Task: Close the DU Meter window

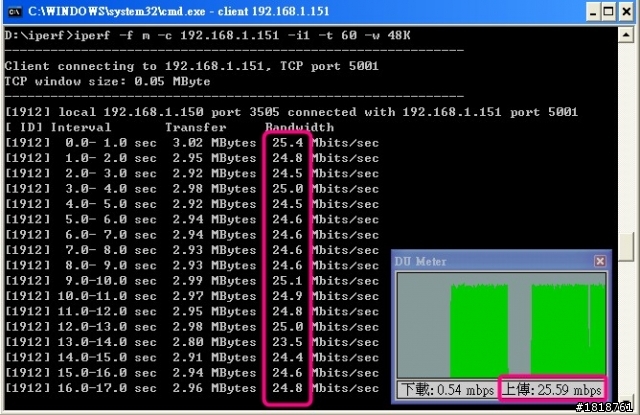Action: (600, 261)
